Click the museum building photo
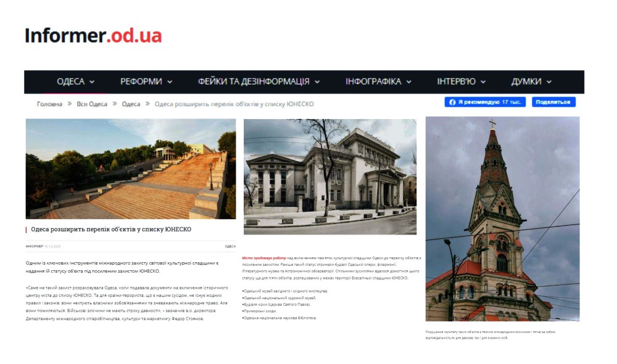 coord(329,176)
